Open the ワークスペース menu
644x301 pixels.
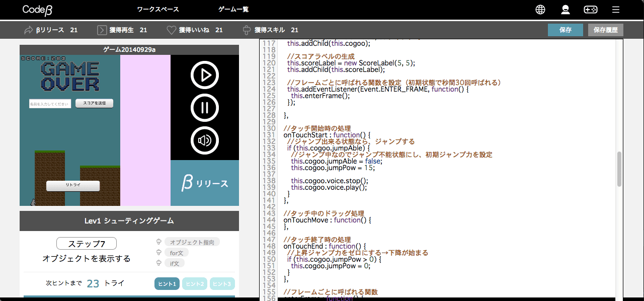158,10
